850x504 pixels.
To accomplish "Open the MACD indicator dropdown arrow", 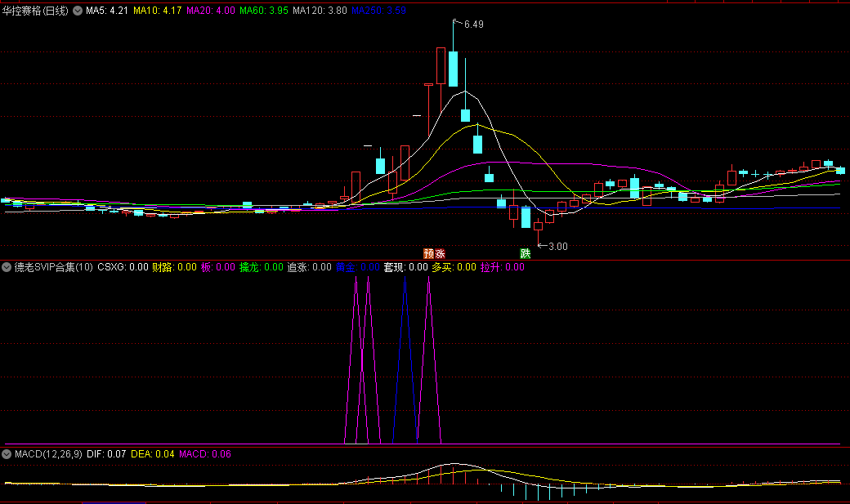I will tap(7, 453).
